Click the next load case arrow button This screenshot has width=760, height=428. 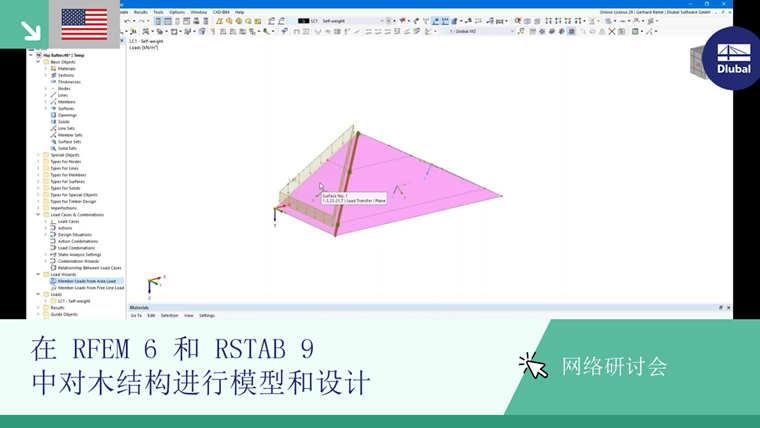click(x=394, y=21)
